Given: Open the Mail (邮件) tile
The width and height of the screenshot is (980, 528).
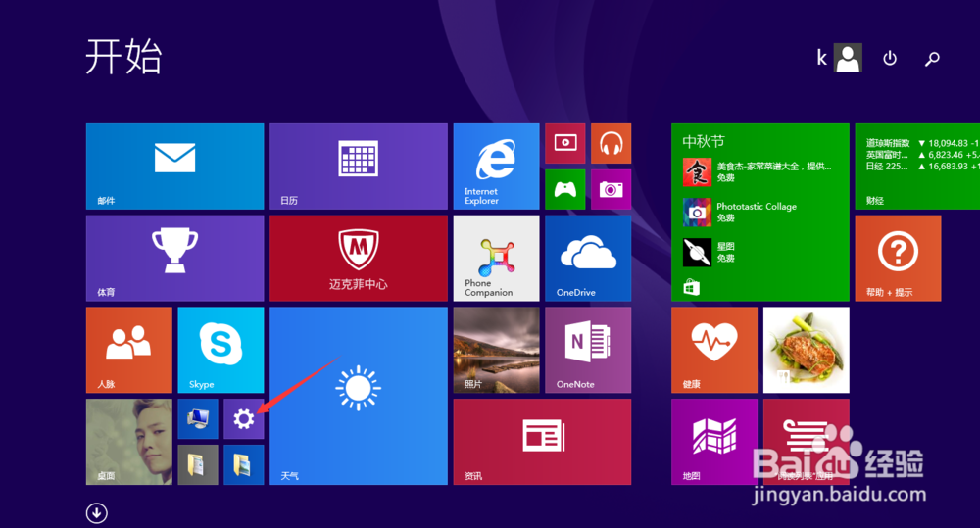Looking at the screenshot, I should coord(175,167).
